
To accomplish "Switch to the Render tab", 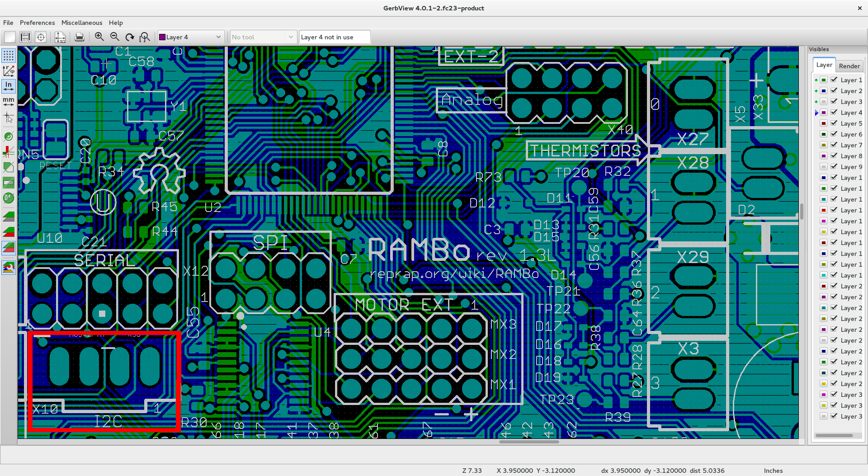I will click(x=849, y=66).
